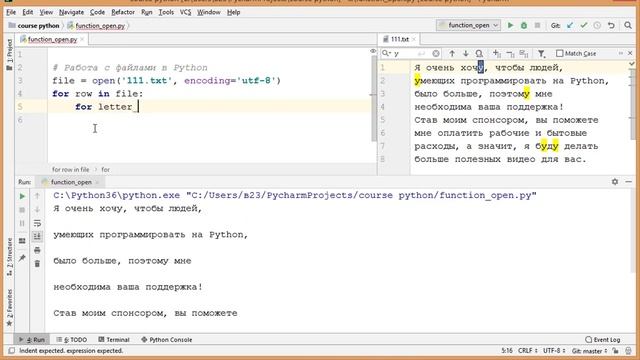Unselect the last occurrence
Image resolution: width=640 pixels, height=360 pixels.
click(x=510, y=53)
